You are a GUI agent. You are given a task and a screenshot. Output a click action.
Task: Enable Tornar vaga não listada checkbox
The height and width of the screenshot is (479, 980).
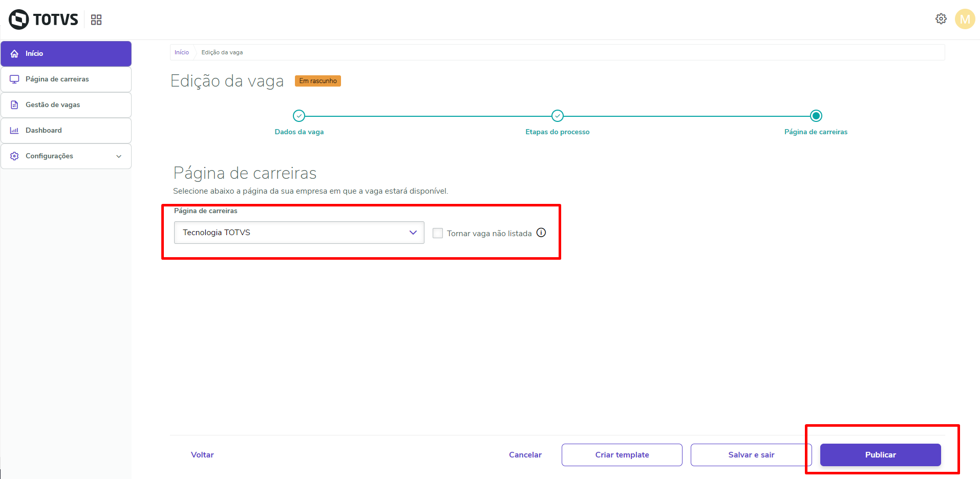tap(438, 233)
